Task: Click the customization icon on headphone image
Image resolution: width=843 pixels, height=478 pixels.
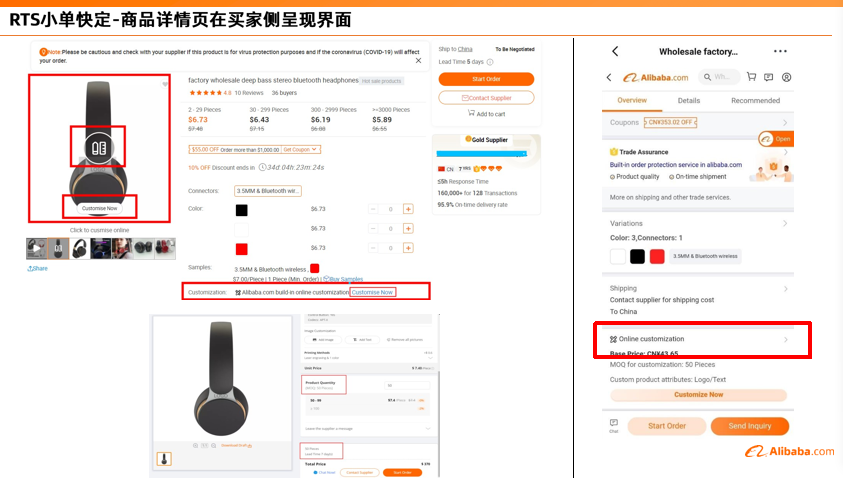Action: tap(97, 146)
